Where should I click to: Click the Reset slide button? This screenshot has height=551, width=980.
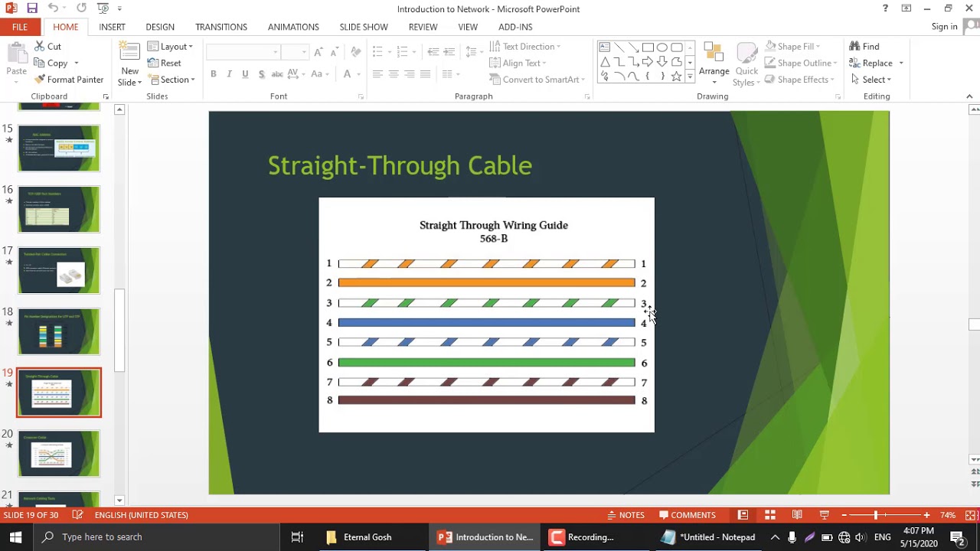[x=165, y=64]
